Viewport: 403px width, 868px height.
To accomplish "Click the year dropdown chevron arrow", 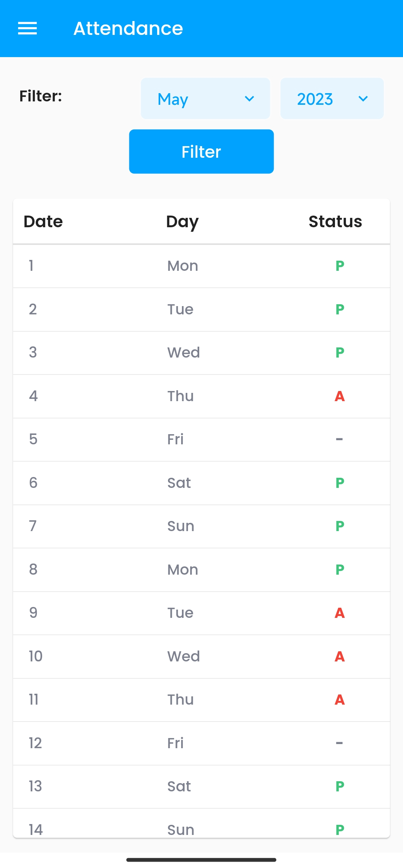I will tap(363, 99).
